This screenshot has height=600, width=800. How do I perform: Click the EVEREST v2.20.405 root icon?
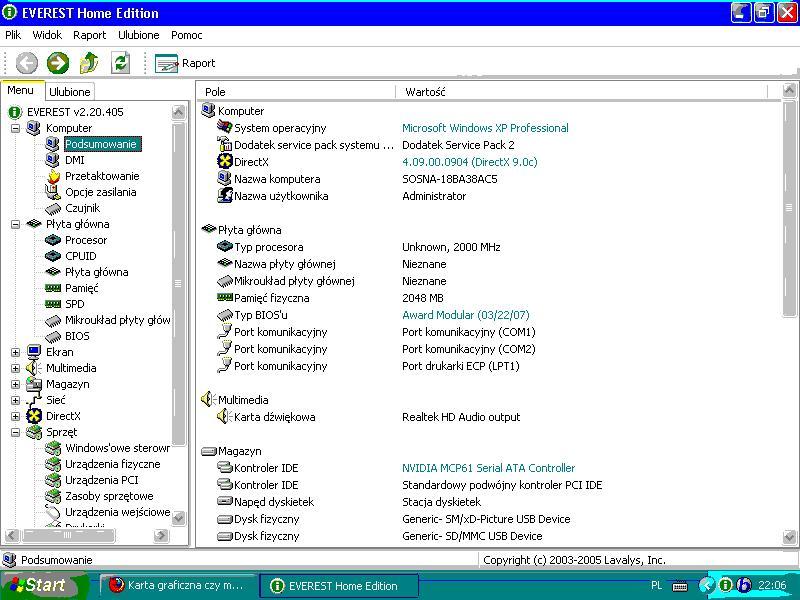(x=15, y=112)
